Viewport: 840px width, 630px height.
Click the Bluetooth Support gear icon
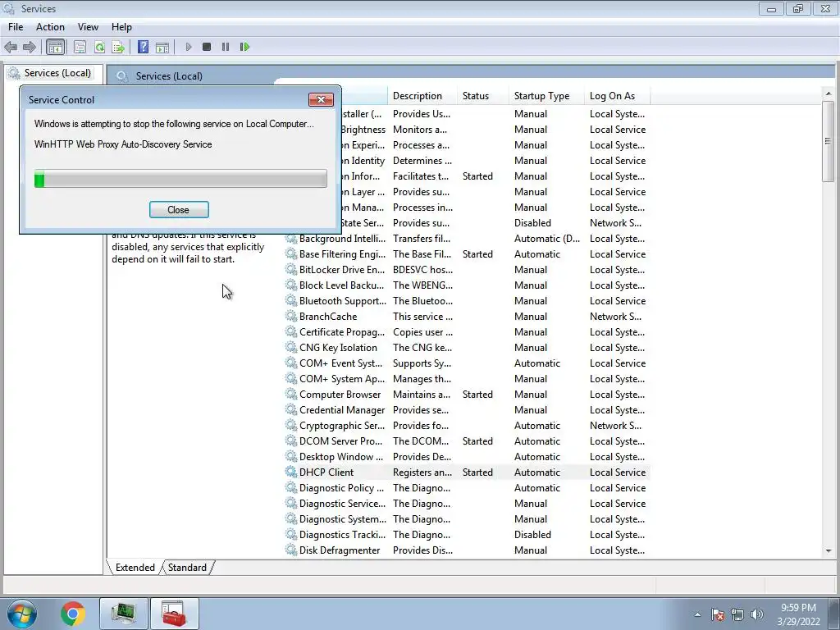pyautogui.click(x=291, y=300)
